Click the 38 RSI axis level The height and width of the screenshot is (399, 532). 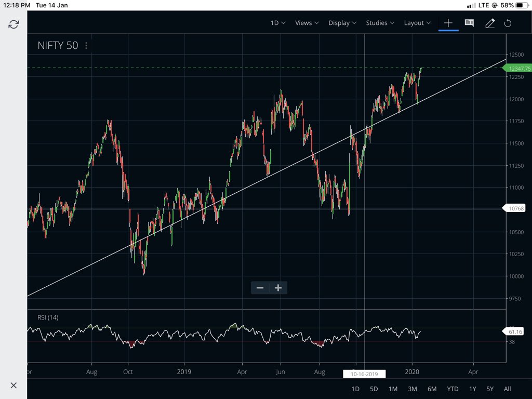click(512, 342)
